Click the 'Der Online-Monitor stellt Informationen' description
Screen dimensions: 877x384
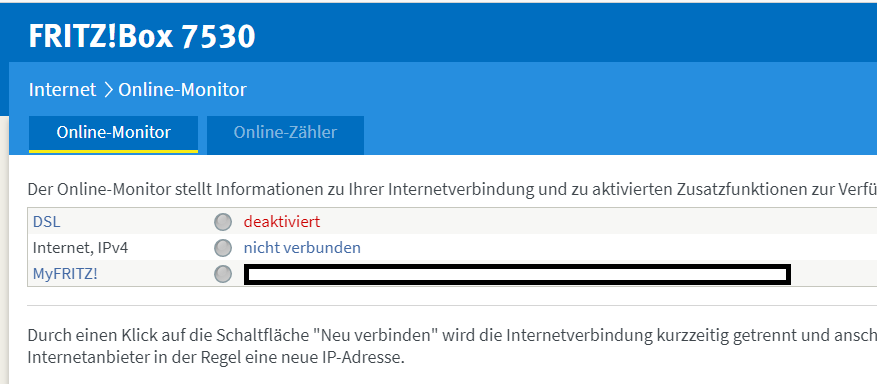[452, 189]
